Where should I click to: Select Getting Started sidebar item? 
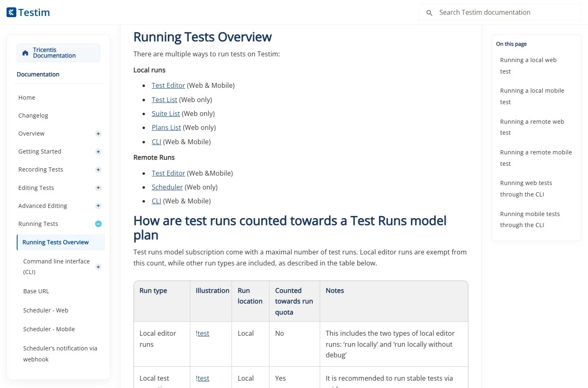coord(40,152)
